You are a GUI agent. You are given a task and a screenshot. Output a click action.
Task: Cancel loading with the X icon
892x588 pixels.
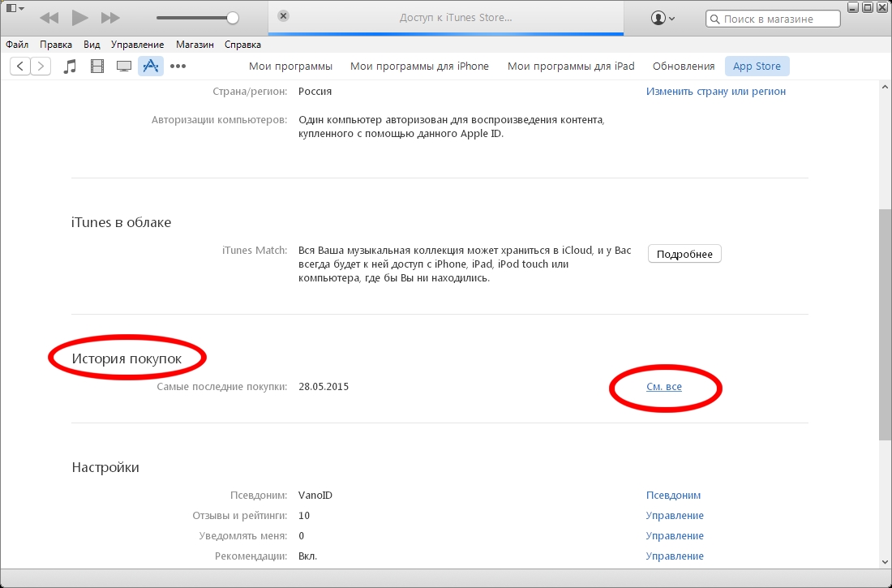click(283, 16)
